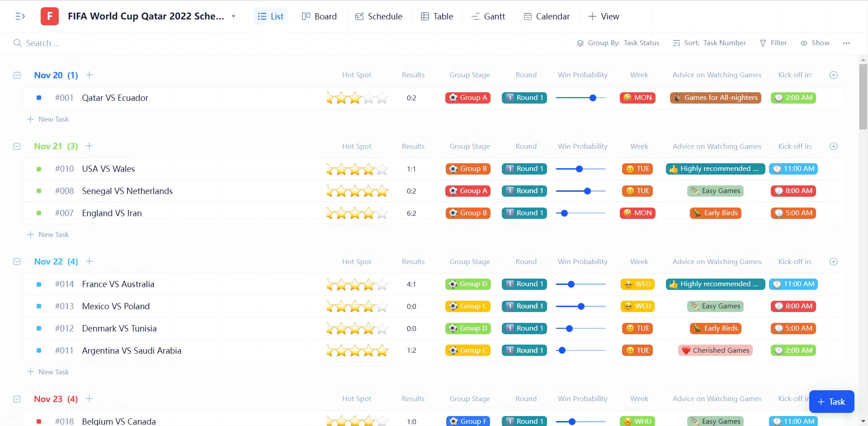Open the Calendar view tab
Viewport: 868px width, 426px height.
point(547,16)
